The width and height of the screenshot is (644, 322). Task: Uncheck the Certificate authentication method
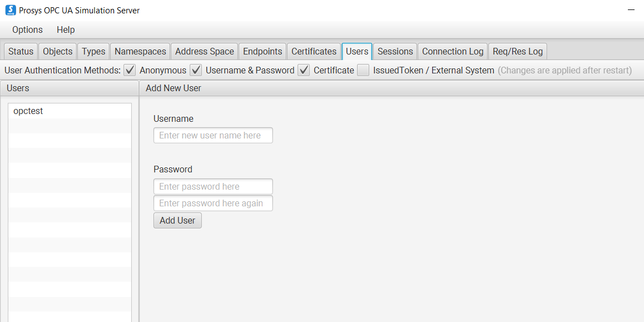(304, 70)
